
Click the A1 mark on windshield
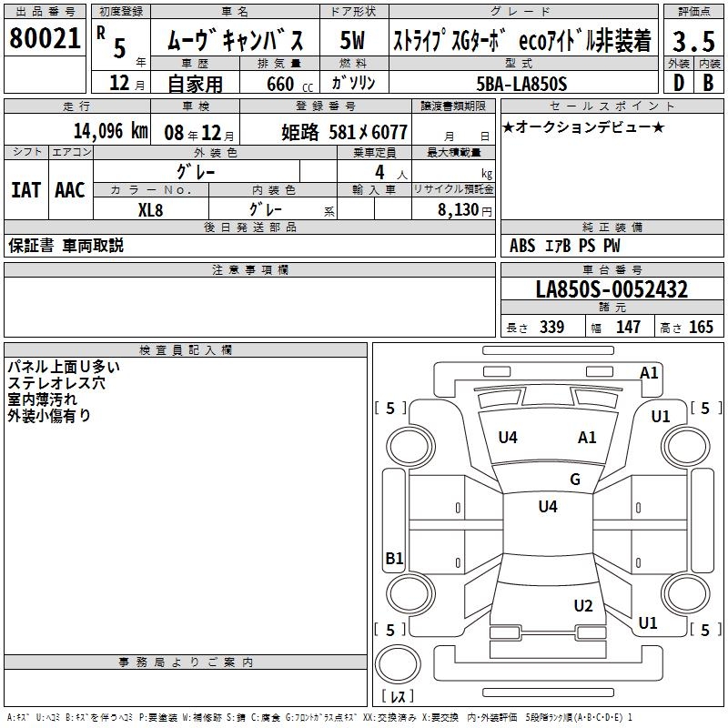tap(587, 438)
